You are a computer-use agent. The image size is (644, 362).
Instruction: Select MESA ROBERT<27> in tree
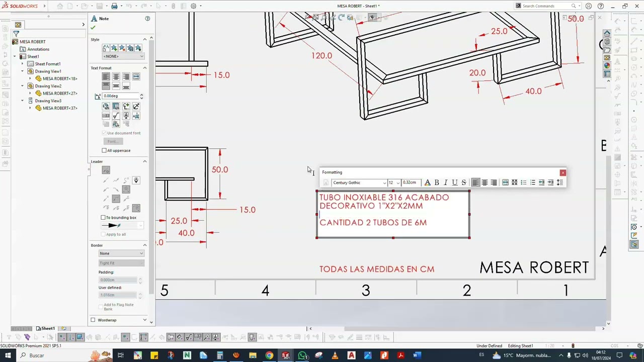[x=60, y=94]
